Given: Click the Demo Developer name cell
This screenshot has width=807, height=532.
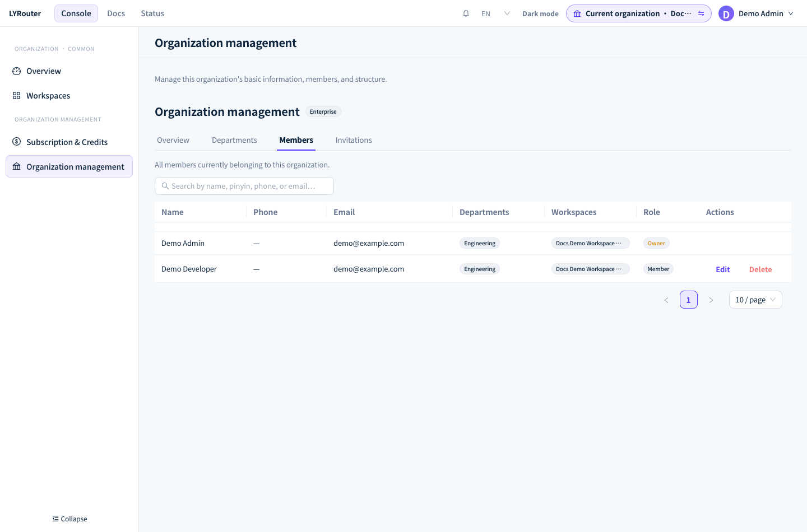Looking at the screenshot, I should tap(189, 269).
